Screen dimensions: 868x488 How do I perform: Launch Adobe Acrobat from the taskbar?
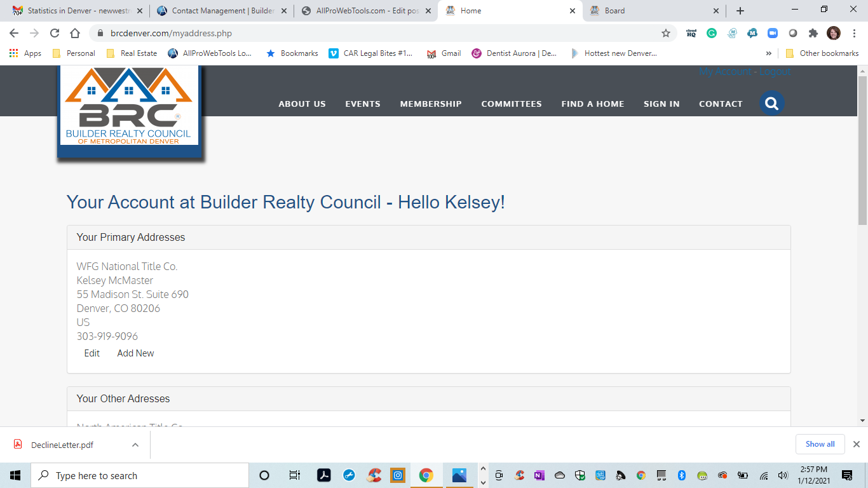tap(324, 475)
